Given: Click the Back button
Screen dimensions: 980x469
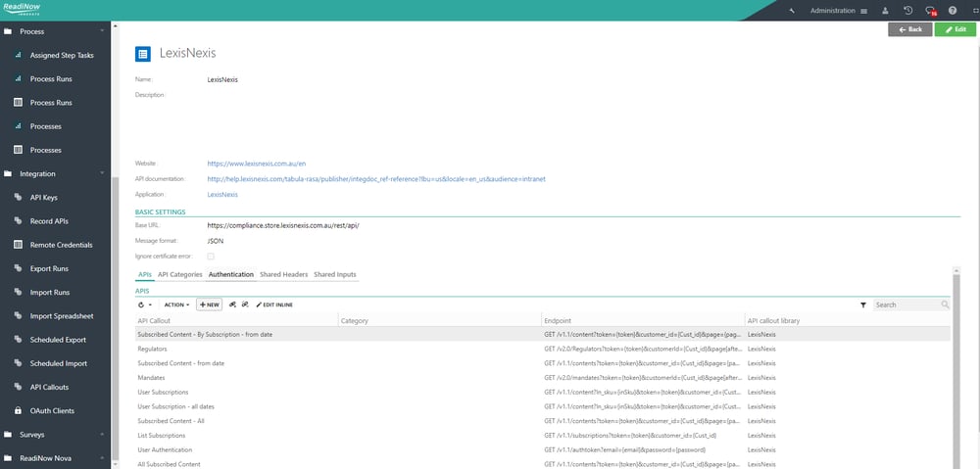Looking at the screenshot, I should 910,29.
